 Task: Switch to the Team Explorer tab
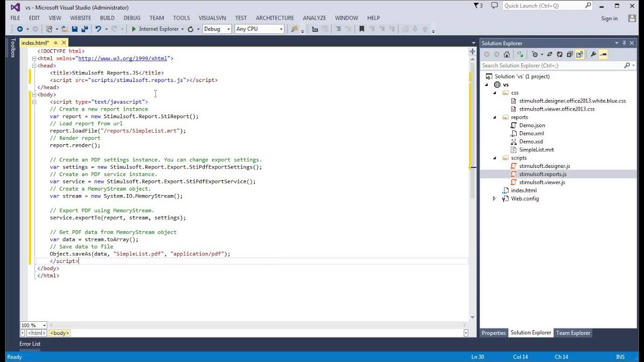(x=573, y=333)
